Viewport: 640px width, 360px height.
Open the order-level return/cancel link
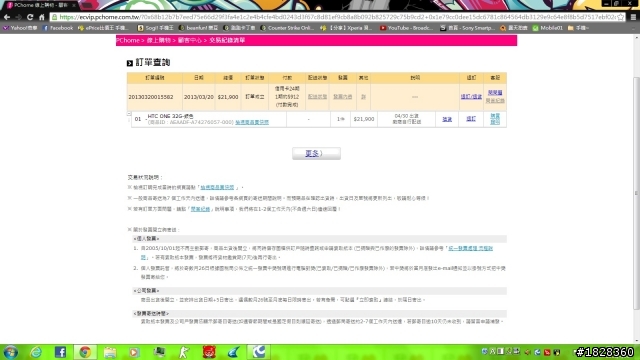pos(471,97)
